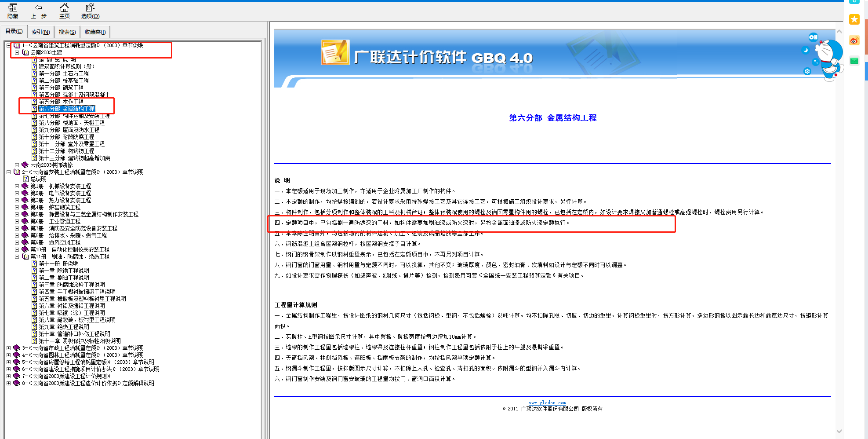The image size is (868, 439).
Task: Click the page icon beside 第三分部 砌筑工程
Action: tap(34, 88)
